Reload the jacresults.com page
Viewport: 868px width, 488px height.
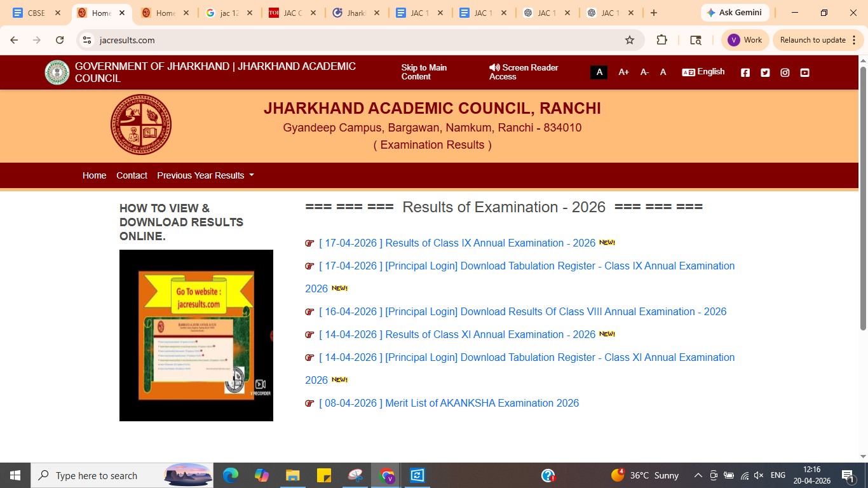pos(60,40)
